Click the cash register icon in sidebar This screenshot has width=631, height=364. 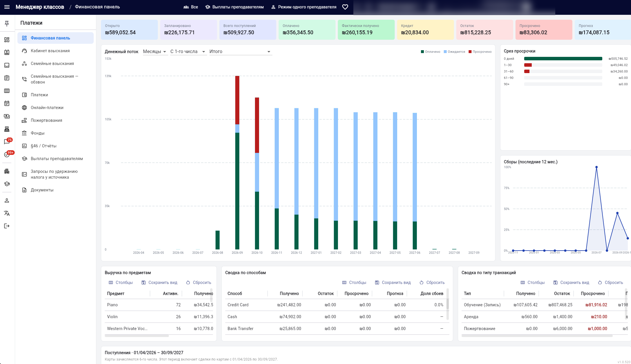pos(7,129)
